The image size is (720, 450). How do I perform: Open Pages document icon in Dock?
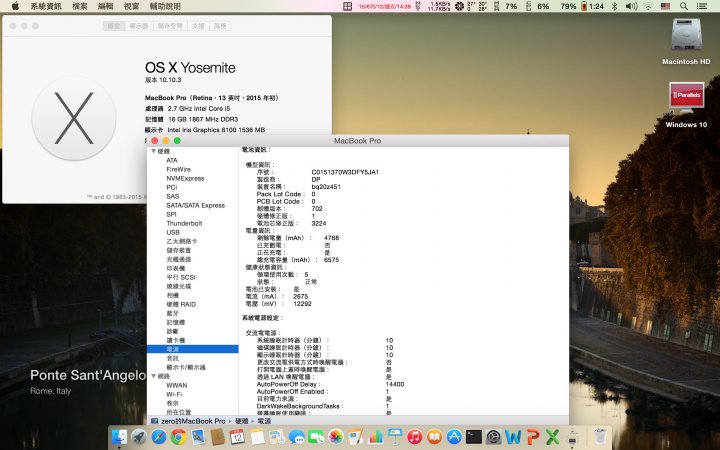click(x=355, y=436)
